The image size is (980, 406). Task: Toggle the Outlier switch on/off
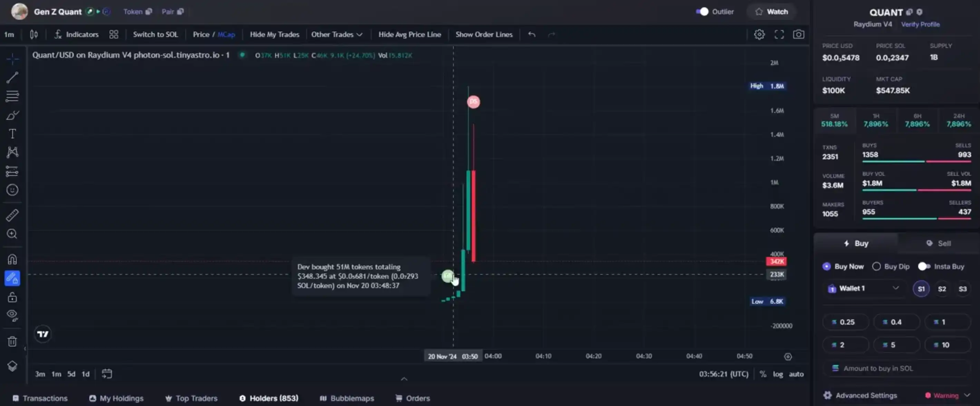[701, 11]
